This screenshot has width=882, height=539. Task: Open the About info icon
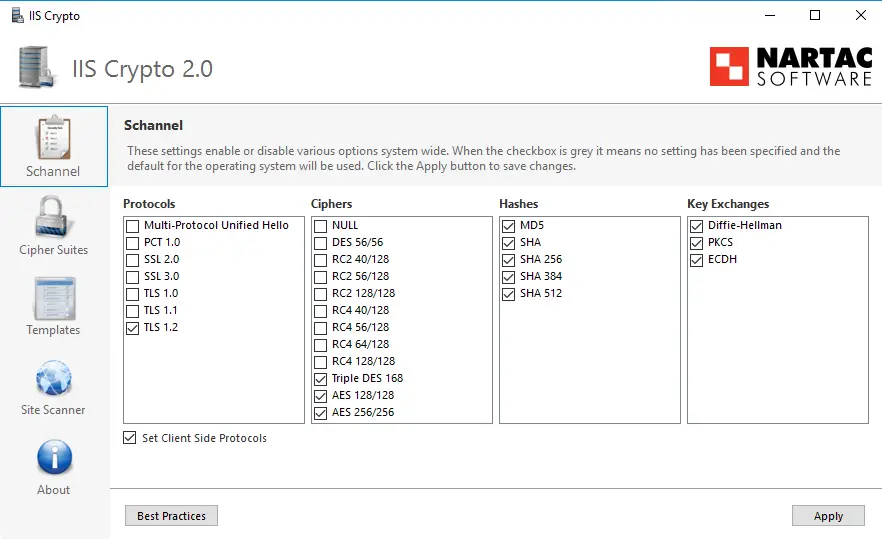click(55, 457)
